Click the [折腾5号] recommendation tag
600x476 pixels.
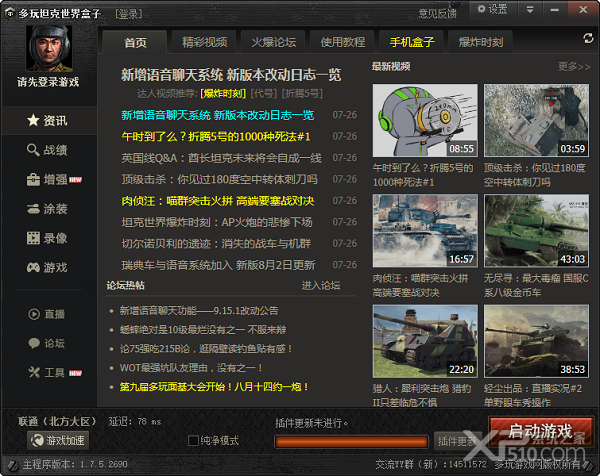click(x=302, y=93)
